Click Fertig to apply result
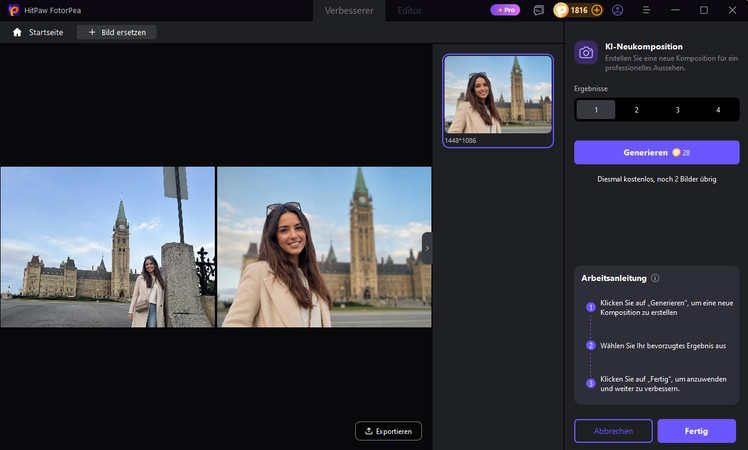The image size is (748, 450). (x=696, y=431)
